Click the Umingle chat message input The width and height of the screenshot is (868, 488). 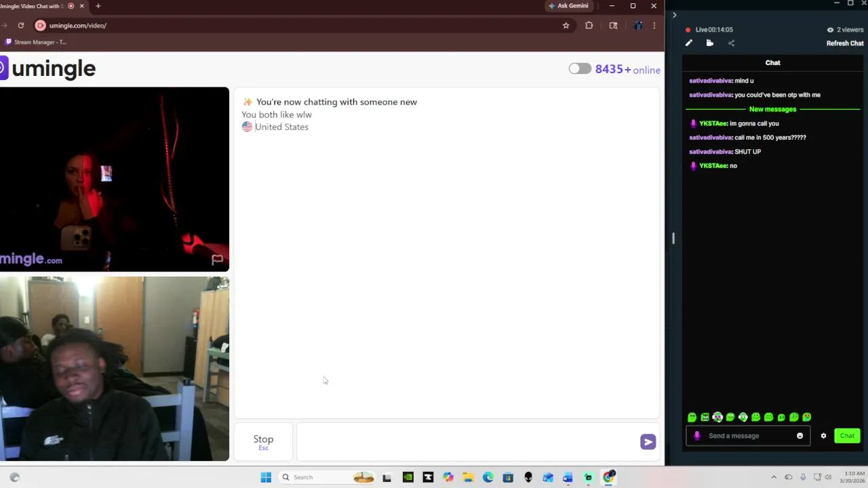(x=468, y=441)
